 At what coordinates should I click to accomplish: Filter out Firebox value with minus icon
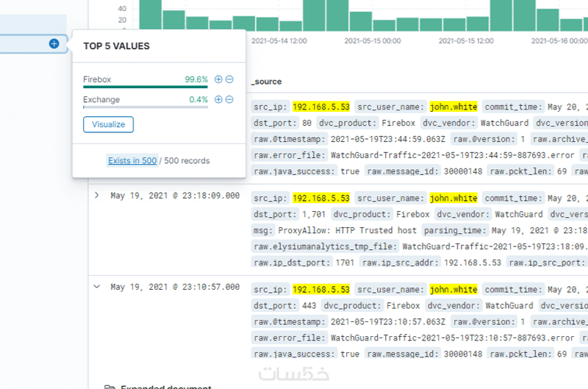tap(229, 79)
